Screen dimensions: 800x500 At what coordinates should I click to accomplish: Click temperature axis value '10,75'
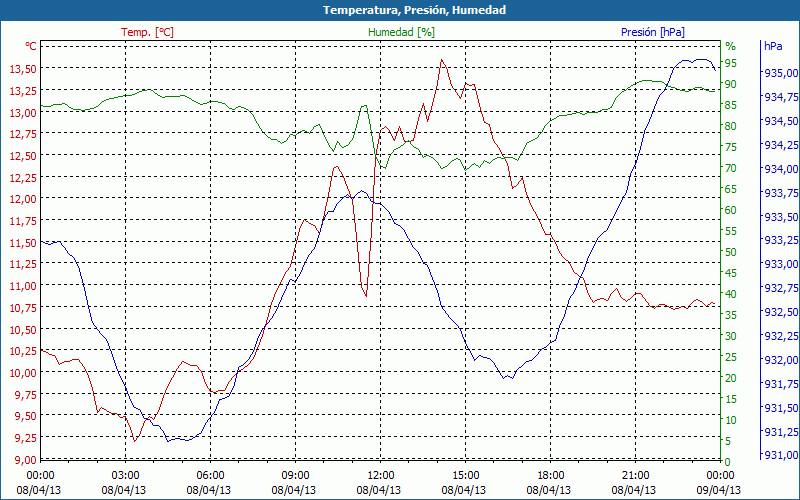pyautogui.click(x=23, y=308)
